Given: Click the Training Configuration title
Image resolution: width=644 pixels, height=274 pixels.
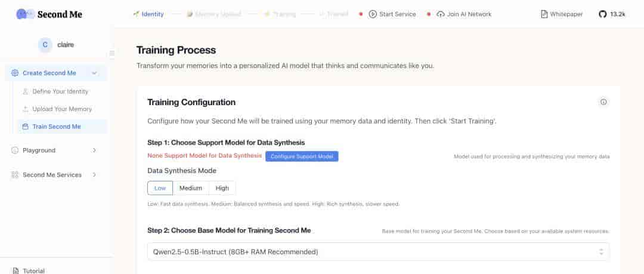Looking at the screenshot, I should click(191, 102).
